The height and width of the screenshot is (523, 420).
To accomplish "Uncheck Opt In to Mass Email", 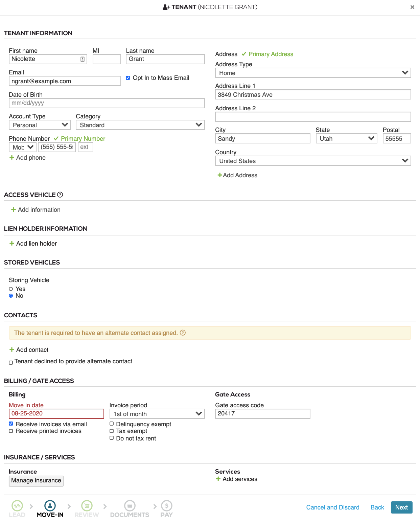I will click(127, 78).
